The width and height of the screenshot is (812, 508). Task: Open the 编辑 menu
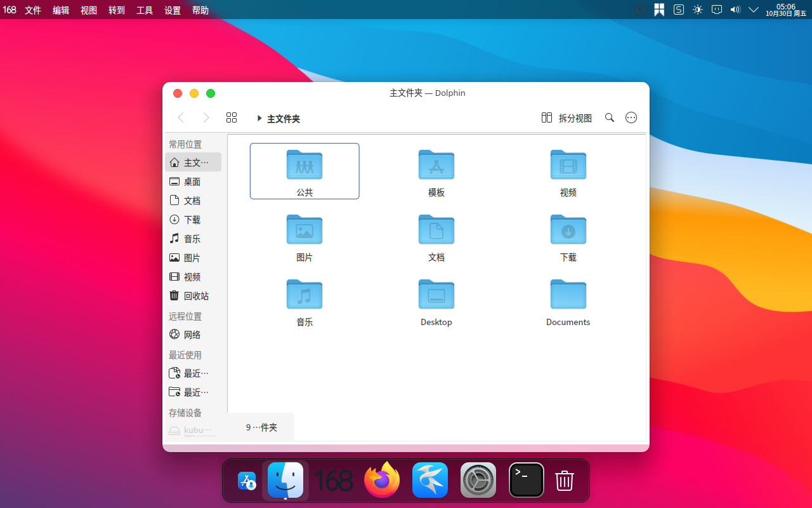click(x=61, y=10)
